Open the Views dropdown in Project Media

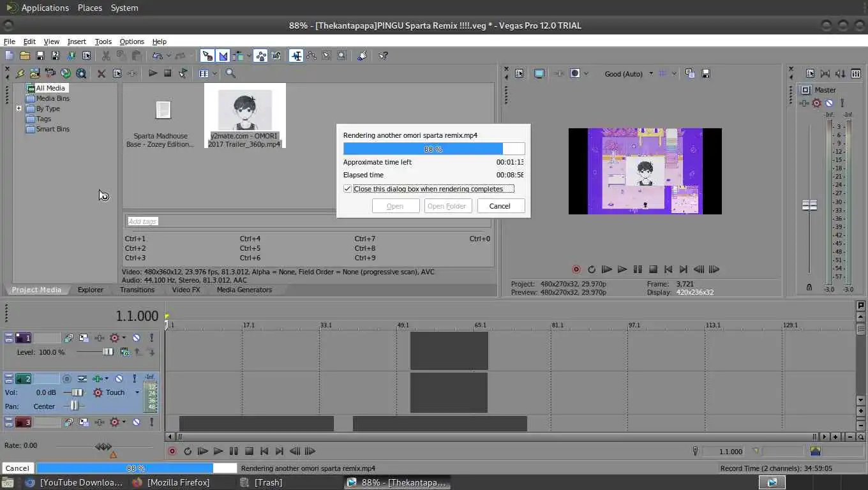(214, 73)
